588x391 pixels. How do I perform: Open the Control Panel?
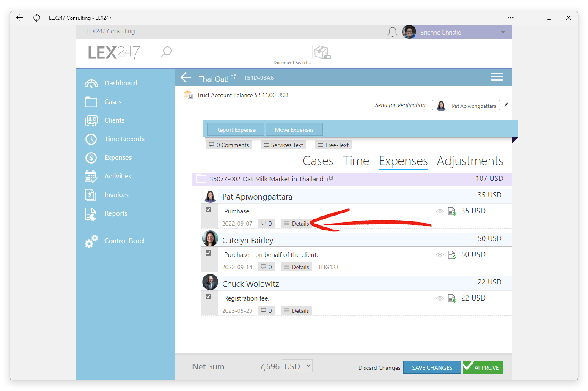124,241
